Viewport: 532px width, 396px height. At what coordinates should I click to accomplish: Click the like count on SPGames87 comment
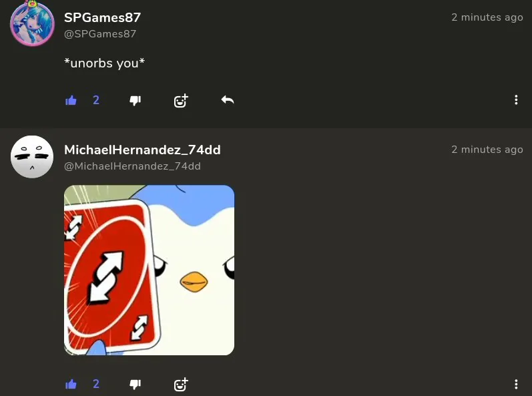[x=96, y=100]
